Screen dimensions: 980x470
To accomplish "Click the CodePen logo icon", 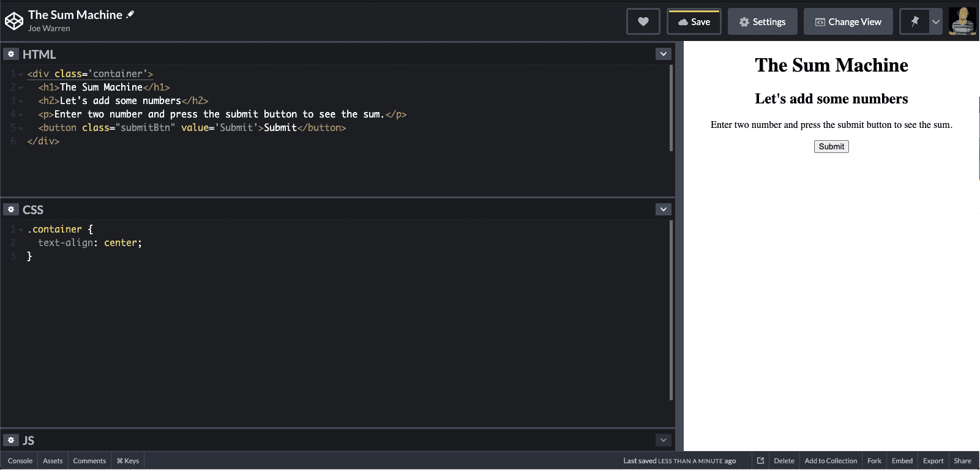I will point(13,21).
